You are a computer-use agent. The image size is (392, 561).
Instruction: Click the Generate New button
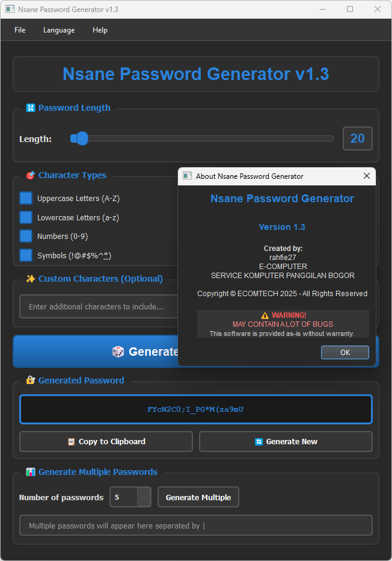pyautogui.click(x=286, y=441)
